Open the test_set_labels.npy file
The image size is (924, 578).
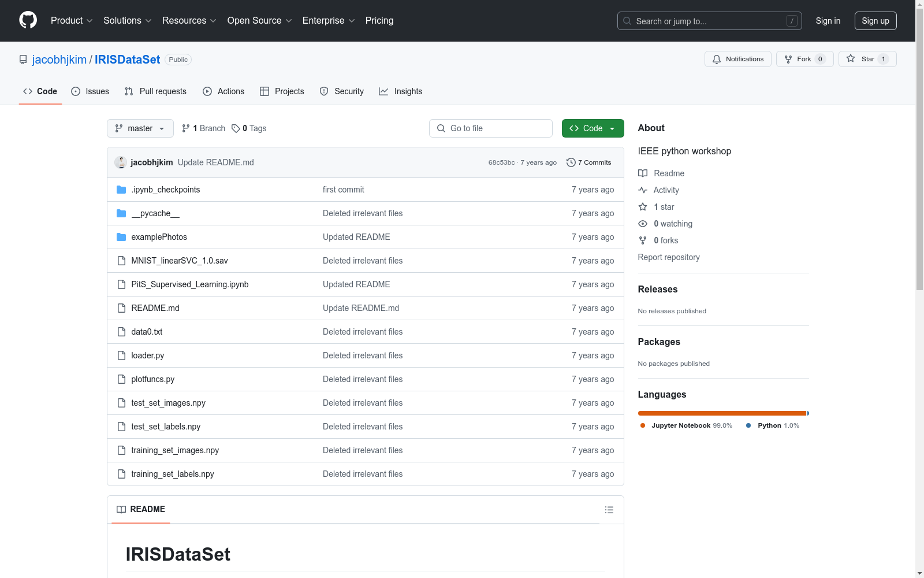pos(166,427)
